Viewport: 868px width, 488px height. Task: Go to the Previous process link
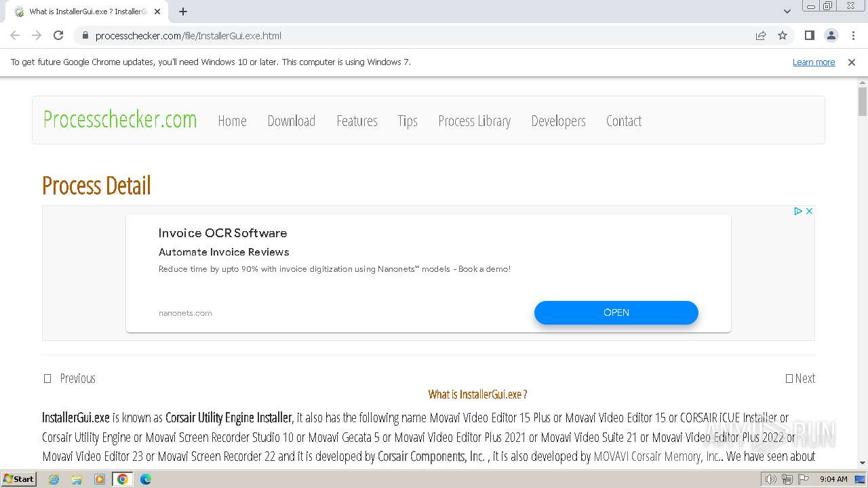(x=70, y=378)
